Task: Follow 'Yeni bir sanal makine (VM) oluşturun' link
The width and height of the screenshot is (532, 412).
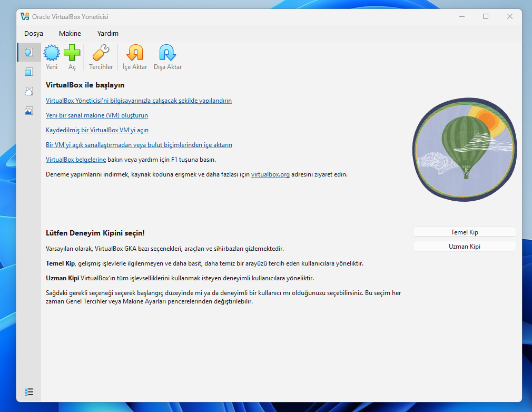Action: point(97,115)
